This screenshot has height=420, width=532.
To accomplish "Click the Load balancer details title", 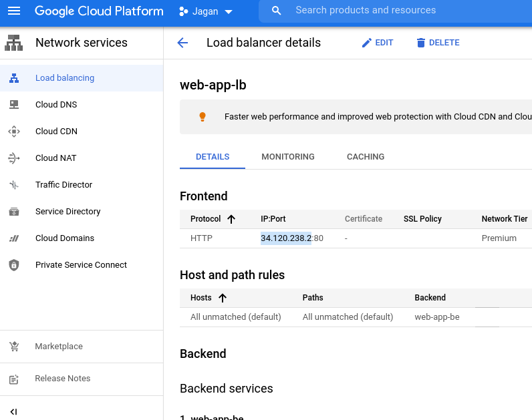I will pyautogui.click(x=263, y=43).
